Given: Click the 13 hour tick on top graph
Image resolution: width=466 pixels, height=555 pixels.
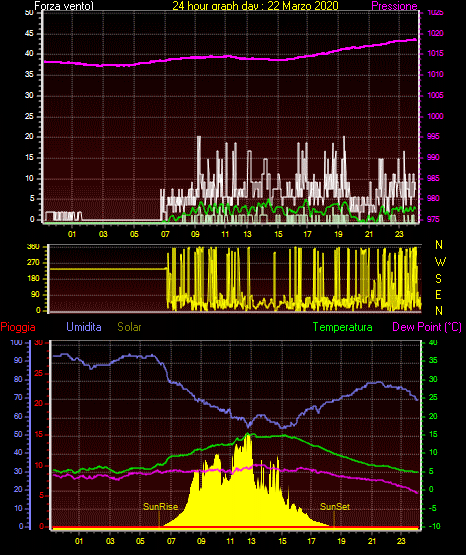Looking at the screenshot, I should (247, 234).
